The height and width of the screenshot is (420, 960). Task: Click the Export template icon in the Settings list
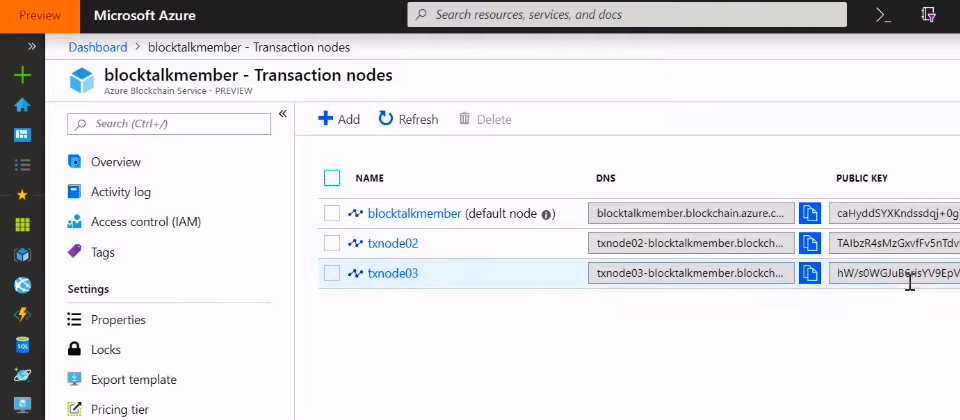pos(74,380)
